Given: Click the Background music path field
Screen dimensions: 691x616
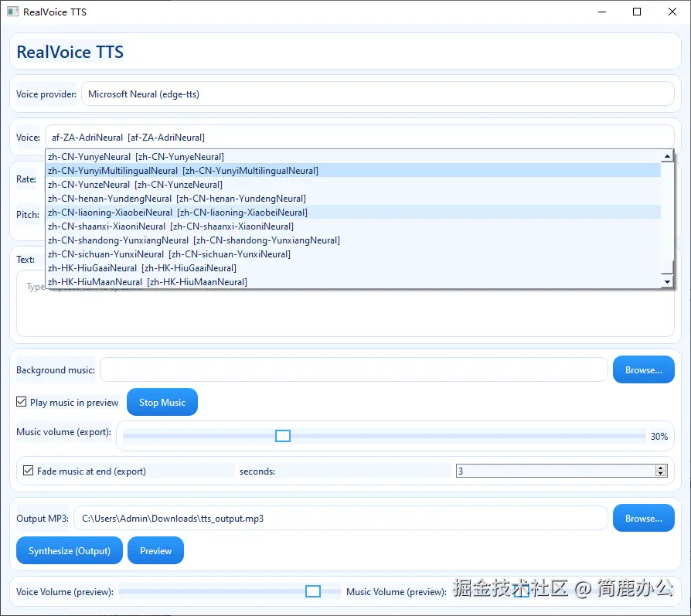Looking at the screenshot, I should 354,369.
